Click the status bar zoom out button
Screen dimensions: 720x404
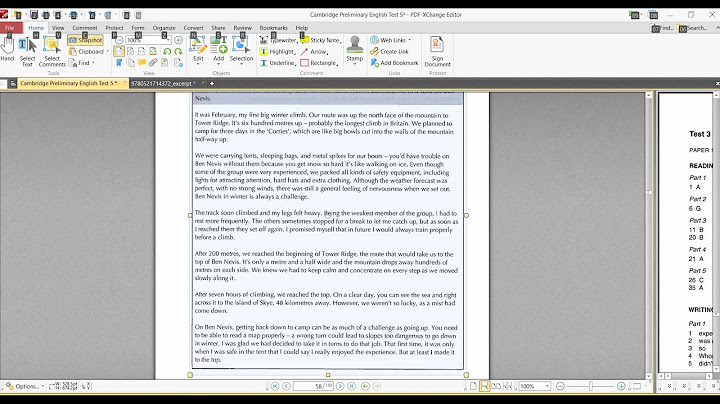coord(560,387)
